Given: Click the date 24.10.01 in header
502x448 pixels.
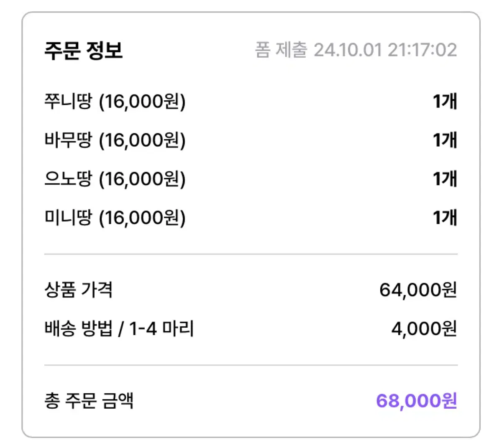Looking at the screenshot, I should coord(348,50).
